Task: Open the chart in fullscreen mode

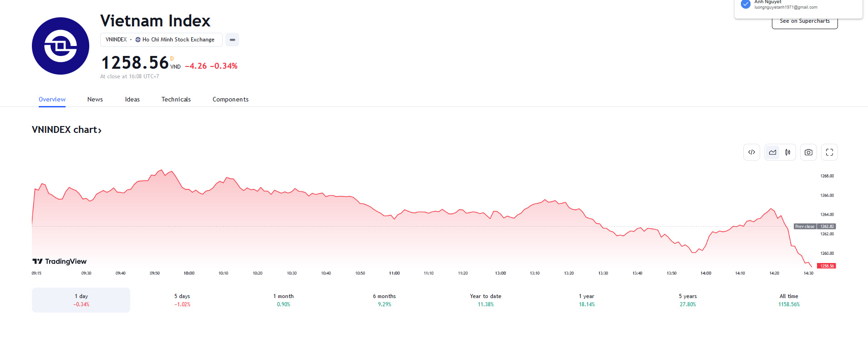Action: coord(829,152)
